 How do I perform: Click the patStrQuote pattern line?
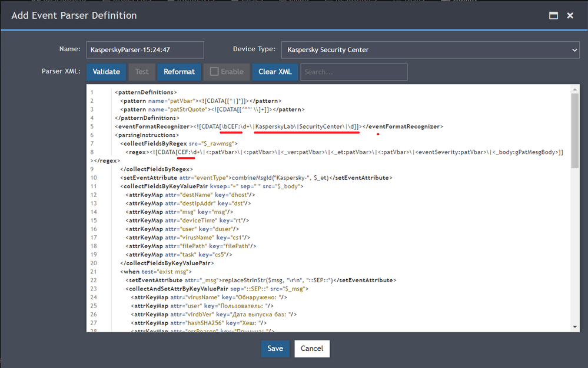[212, 109]
